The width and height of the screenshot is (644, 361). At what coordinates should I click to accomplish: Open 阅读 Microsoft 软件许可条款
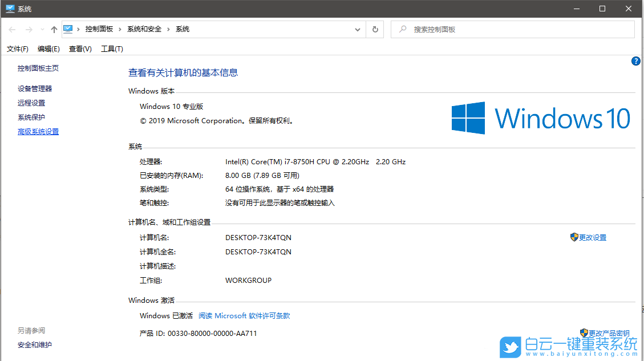tap(244, 315)
